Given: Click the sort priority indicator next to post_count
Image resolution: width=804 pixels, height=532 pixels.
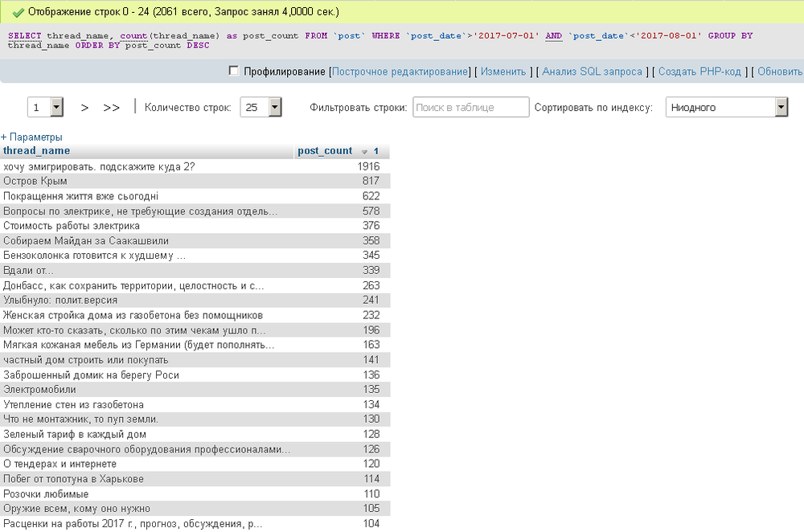Looking at the screenshot, I should [375, 150].
